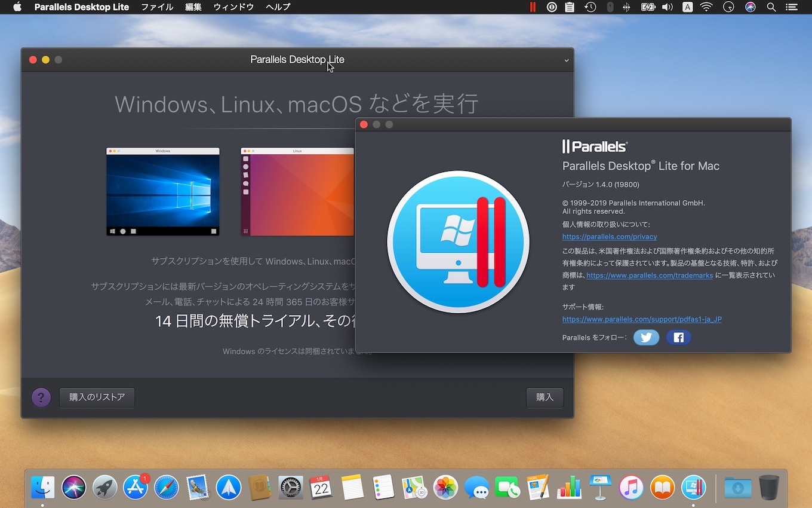
Task: Click the purple help question mark icon
Action: 41,397
